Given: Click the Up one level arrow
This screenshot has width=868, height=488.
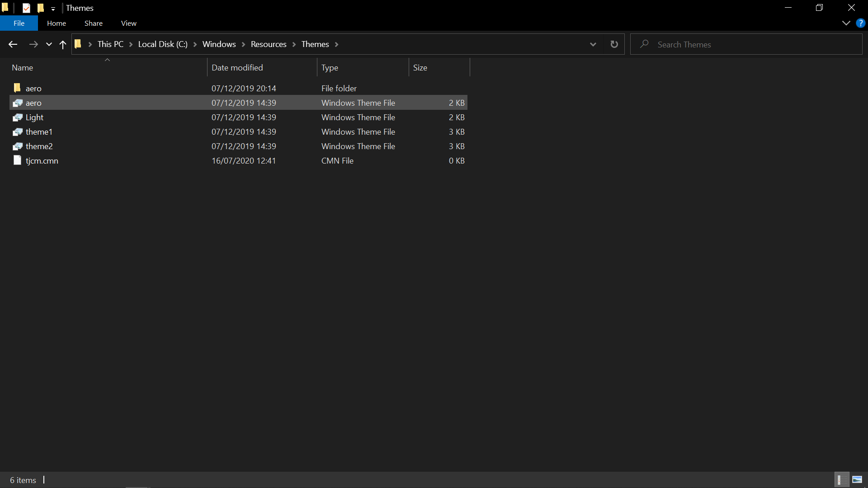Looking at the screenshot, I should [63, 44].
